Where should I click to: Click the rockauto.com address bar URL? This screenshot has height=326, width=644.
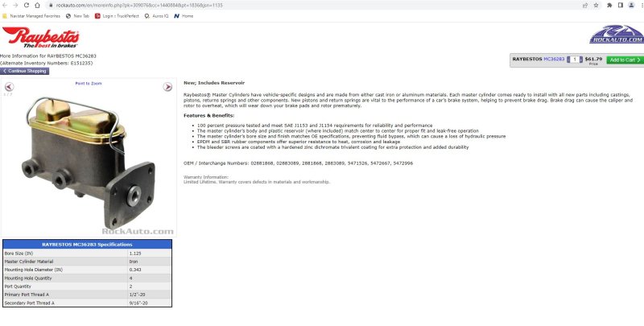click(x=139, y=6)
